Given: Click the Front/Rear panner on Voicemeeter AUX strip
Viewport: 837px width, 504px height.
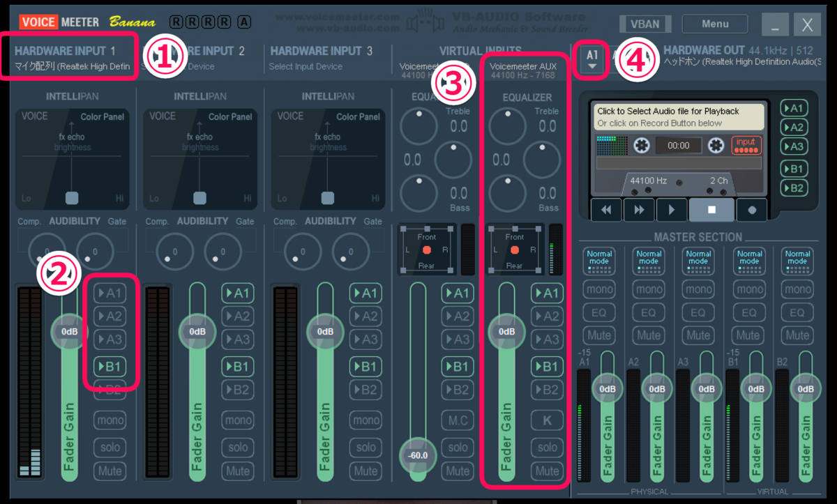Looking at the screenshot, I should [515, 249].
